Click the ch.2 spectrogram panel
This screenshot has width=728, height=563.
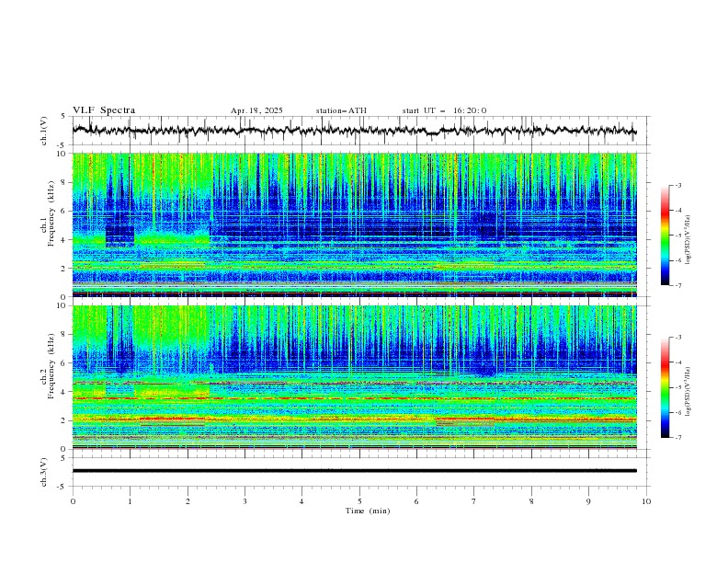click(354, 377)
